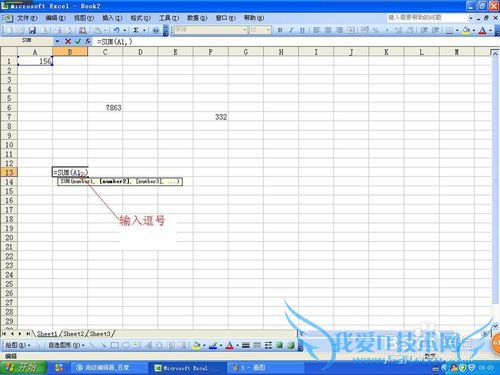
Task: Switch to Sheet3 tab
Action: [100, 334]
